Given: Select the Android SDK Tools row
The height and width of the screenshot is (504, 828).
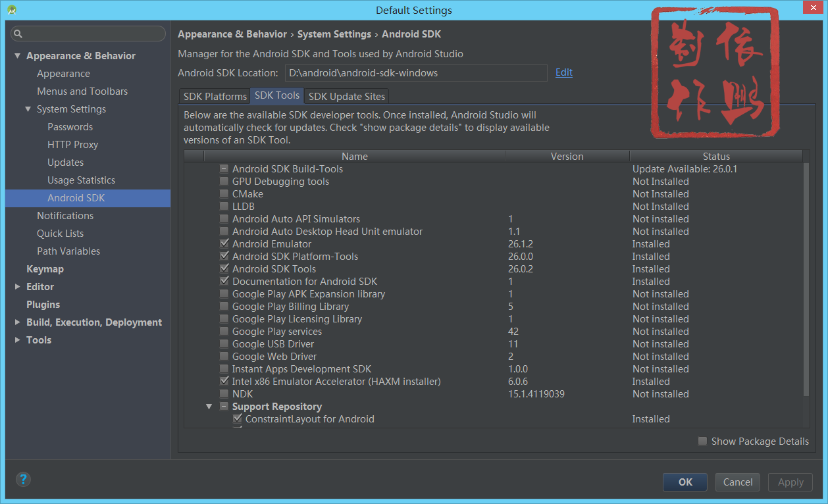Looking at the screenshot, I should point(494,269).
